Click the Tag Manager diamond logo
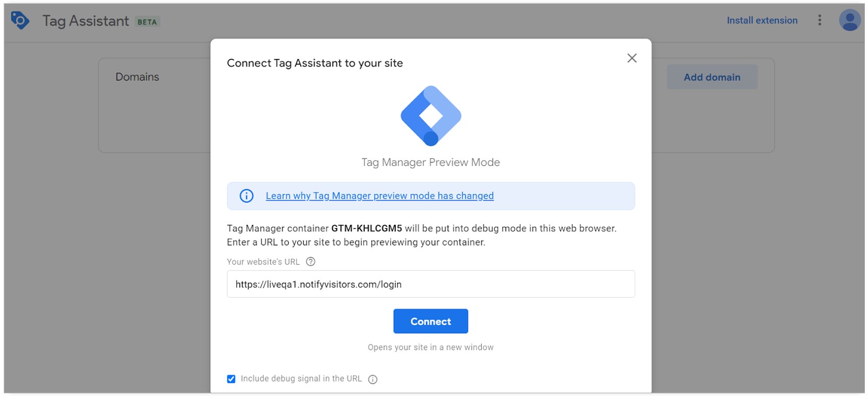Viewport: 868px width, 396px height. [x=431, y=116]
